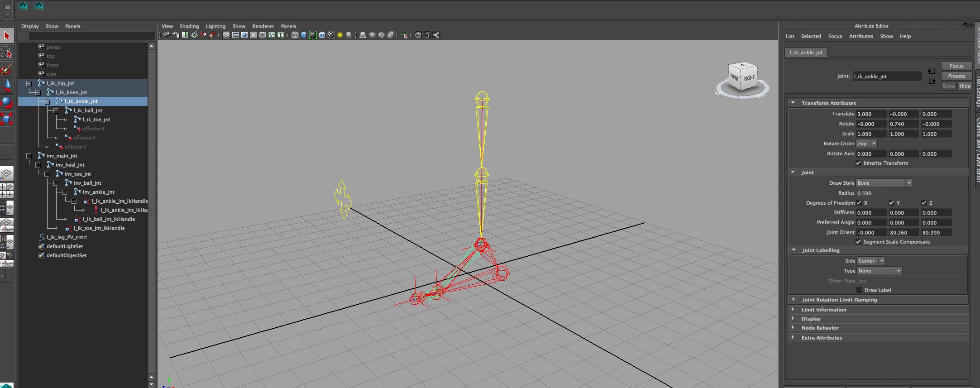The width and height of the screenshot is (980, 388).
Task: Toggle Inherits Transform checkbox
Action: (x=858, y=163)
